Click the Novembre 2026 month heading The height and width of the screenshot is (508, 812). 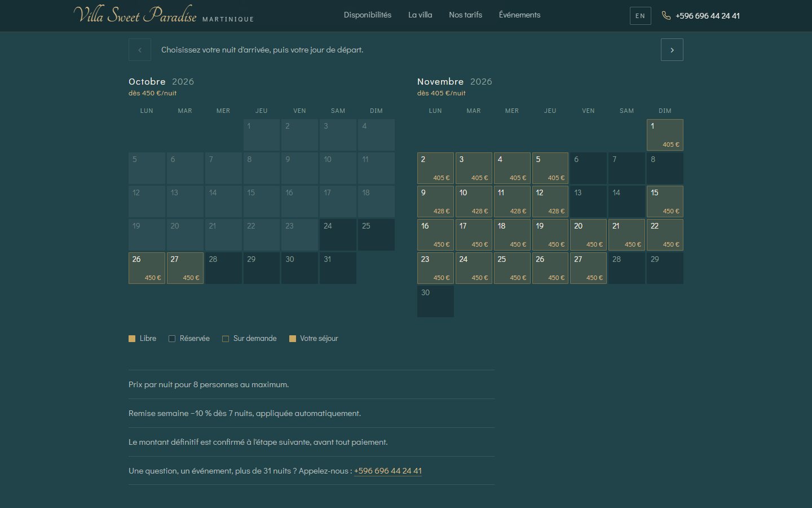[454, 81]
